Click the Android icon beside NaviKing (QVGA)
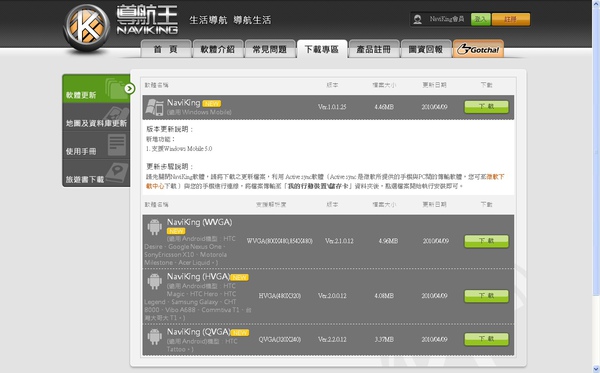The height and width of the screenshot is (373, 600). point(155,337)
